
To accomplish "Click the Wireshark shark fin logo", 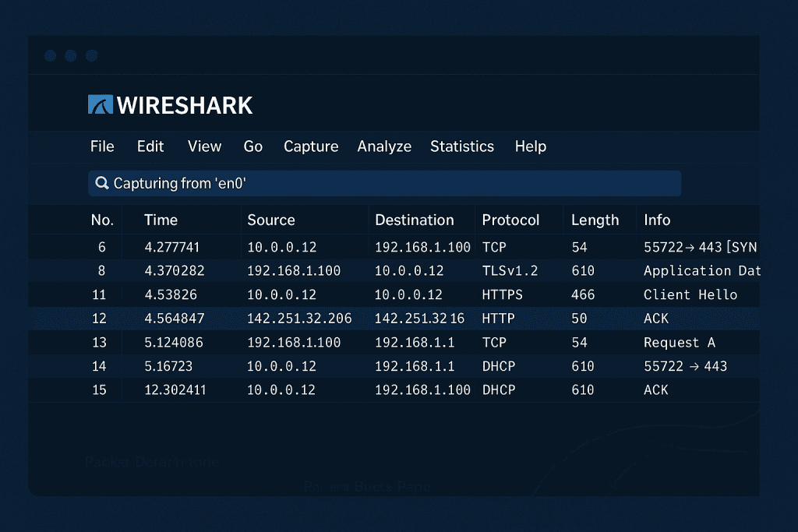I will tap(101, 105).
